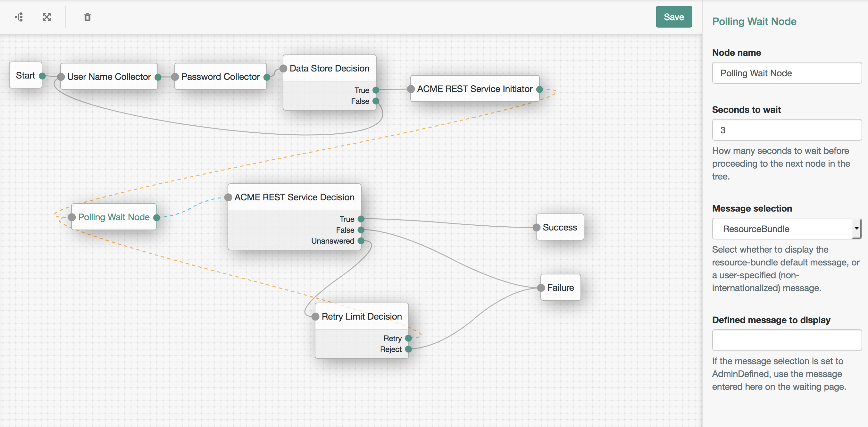
Task: Click the layout/arrange nodes icon
Action: coord(19,17)
